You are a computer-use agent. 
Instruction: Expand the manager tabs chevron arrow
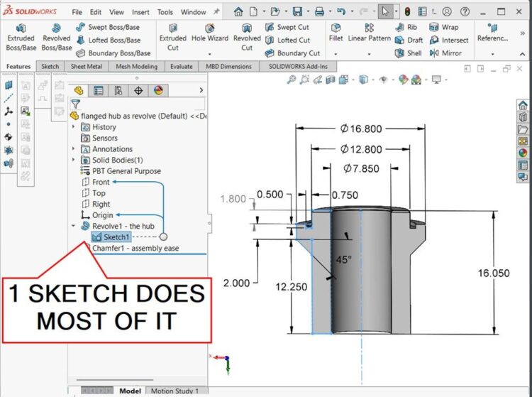tap(201, 90)
